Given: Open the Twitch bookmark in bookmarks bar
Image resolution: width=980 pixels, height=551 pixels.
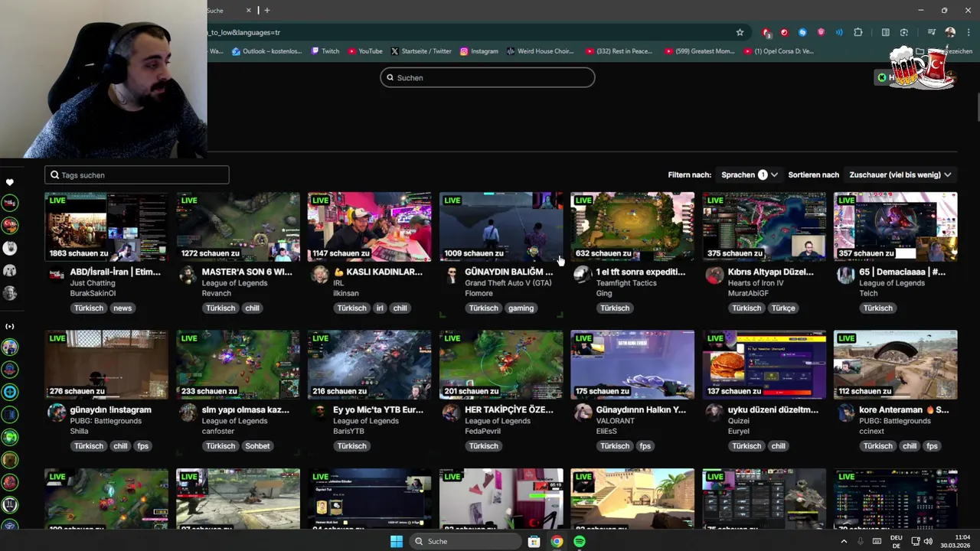Looking at the screenshot, I should tap(325, 51).
